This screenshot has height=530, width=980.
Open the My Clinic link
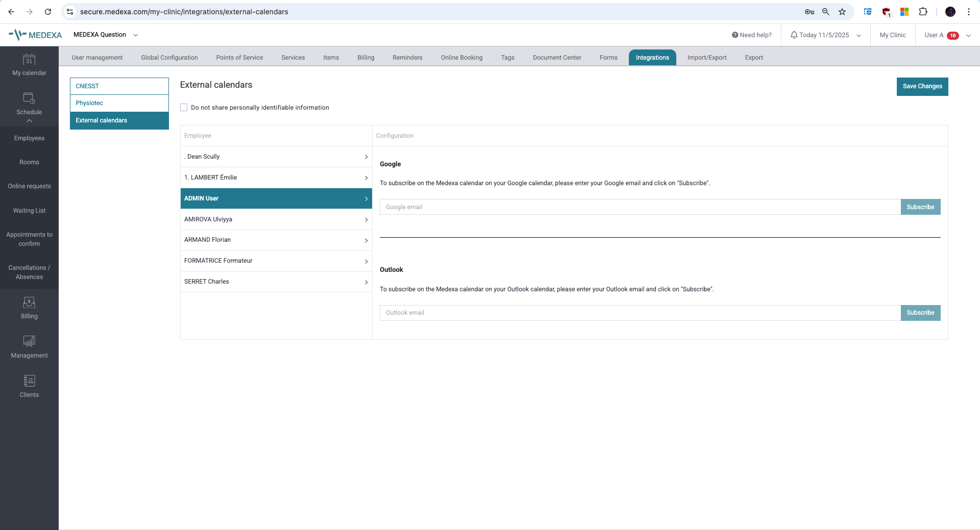893,35
